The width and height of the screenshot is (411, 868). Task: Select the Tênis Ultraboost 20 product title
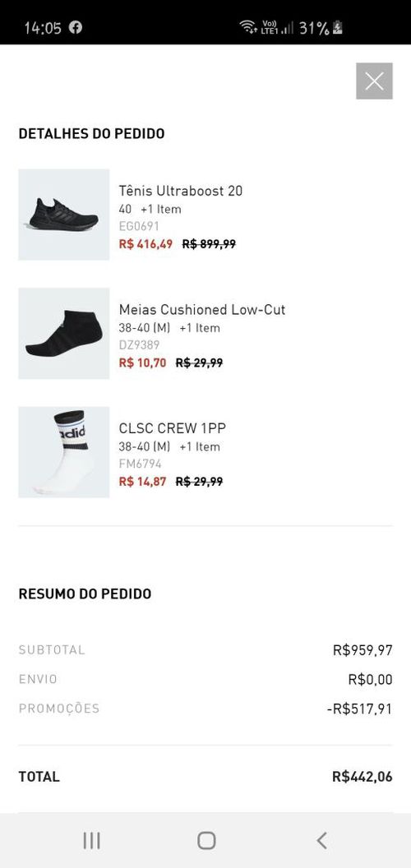[x=181, y=191]
